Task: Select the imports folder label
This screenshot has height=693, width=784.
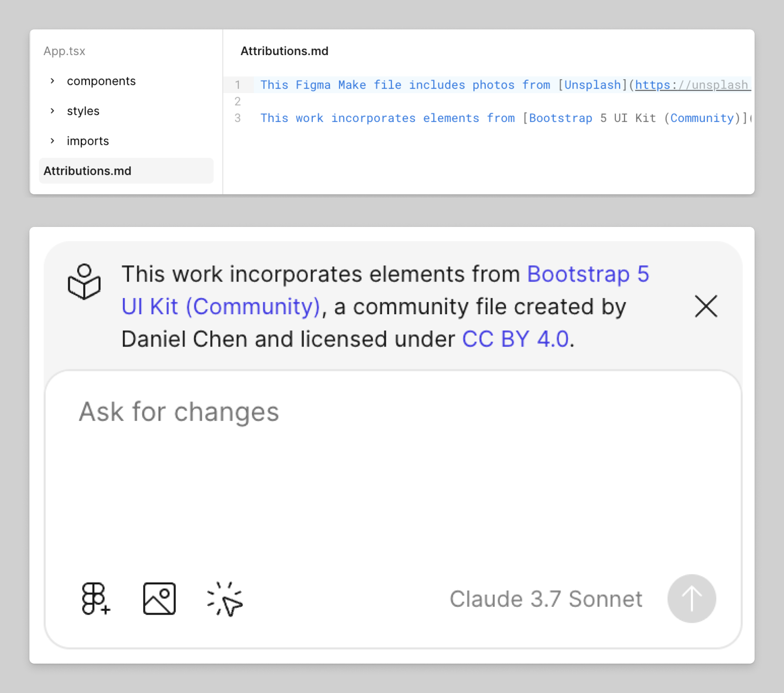Action: pos(88,141)
